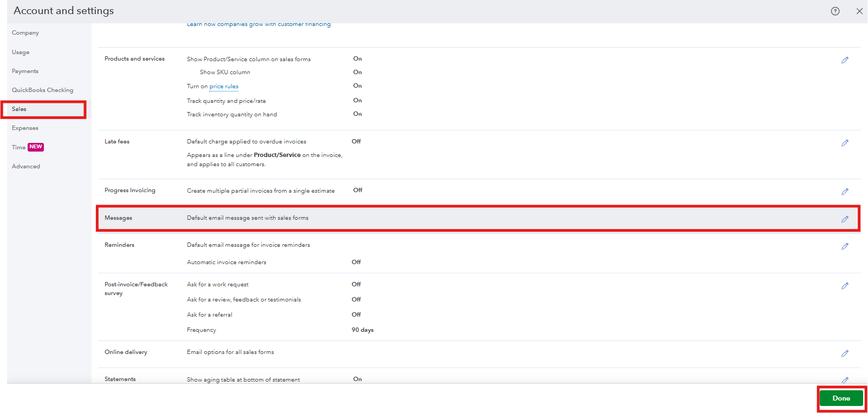Click Automatic invoice reminders setting
Image resolution: width=868 pixels, height=413 pixels.
[x=226, y=262]
